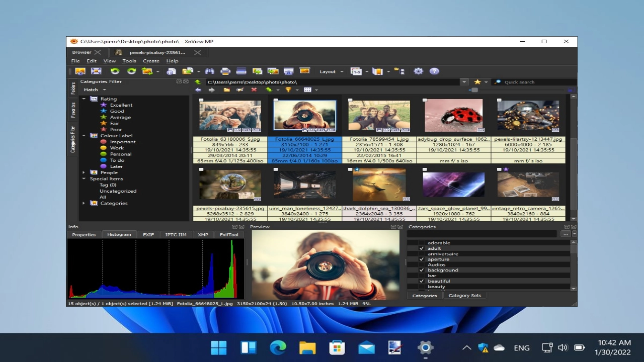Viewport: 644px width, 362px height.
Task: Open the address path history dropdown
Action: click(x=464, y=82)
